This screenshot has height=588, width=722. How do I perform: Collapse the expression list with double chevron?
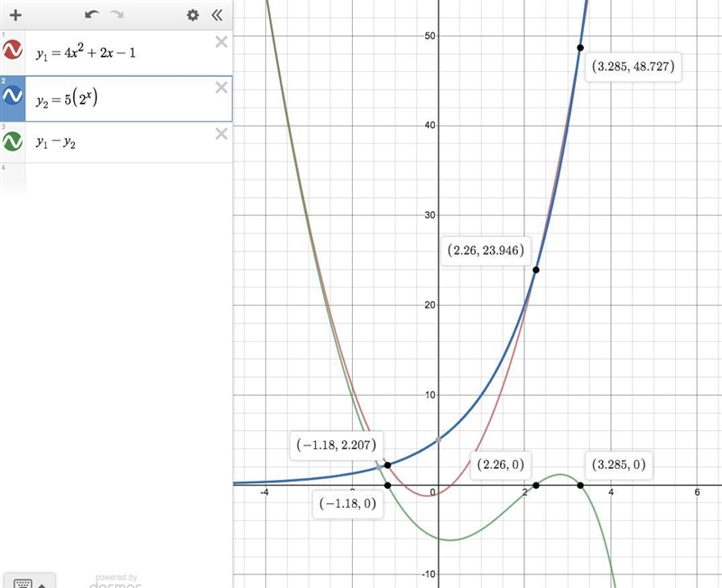click(x=217, y=15)
